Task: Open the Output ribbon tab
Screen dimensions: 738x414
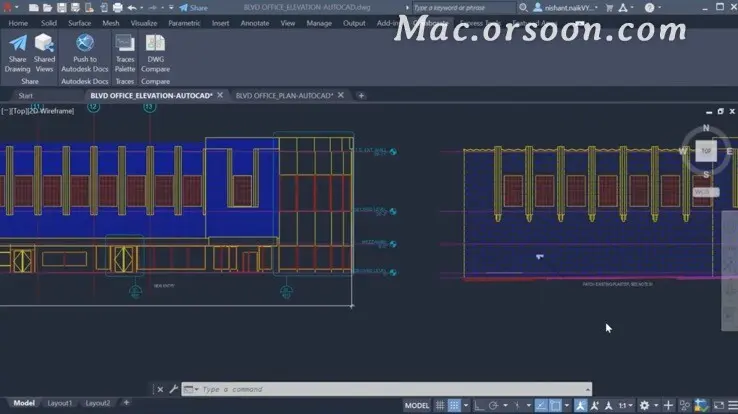Action: (x=354, y=23)
